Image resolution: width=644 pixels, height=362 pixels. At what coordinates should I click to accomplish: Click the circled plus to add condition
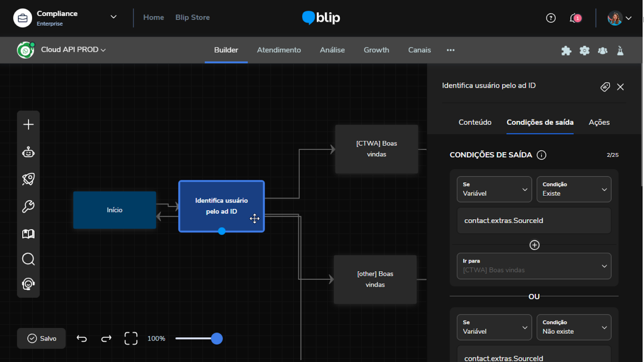coord(535,245)
